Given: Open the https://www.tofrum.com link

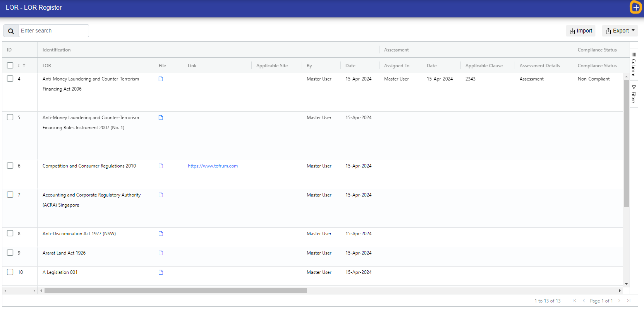Looking at the screenshot, I should (x=213, y=166).
